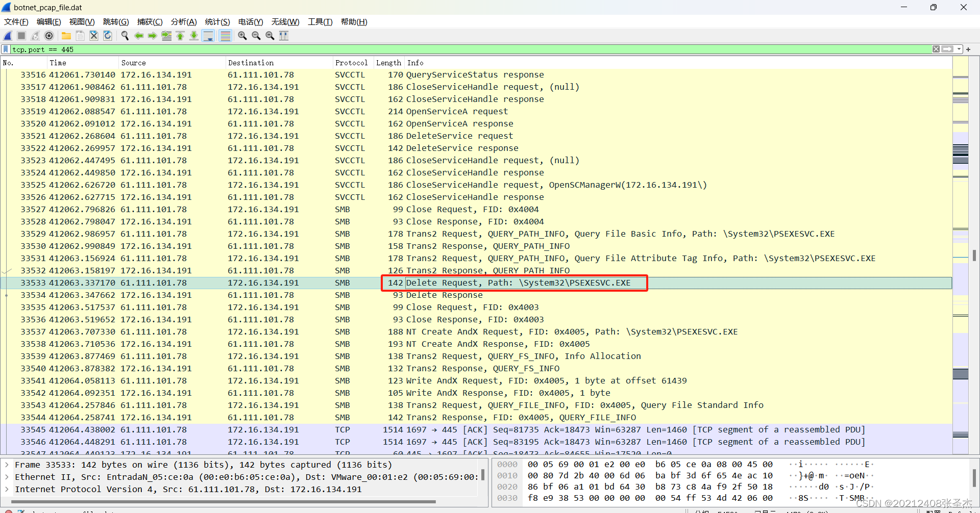Image resolution: width=980 pixels, height=513 pixels.
Task: Sort by the Source column header
Action: (172, 63)
